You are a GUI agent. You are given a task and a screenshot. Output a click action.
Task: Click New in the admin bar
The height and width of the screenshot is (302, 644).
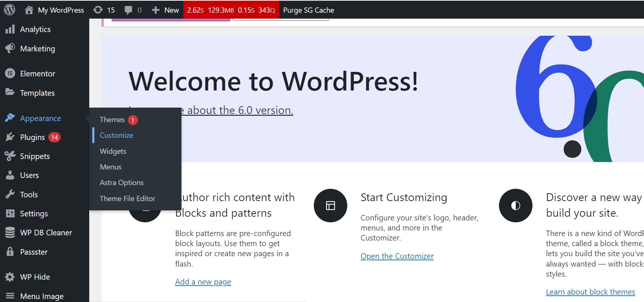tap(172, 10)
